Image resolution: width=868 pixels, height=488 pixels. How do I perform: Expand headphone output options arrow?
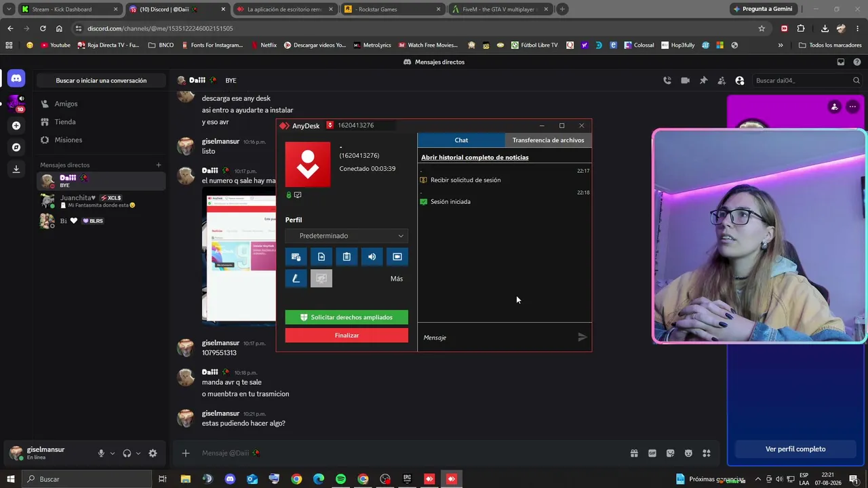(138, 453)
